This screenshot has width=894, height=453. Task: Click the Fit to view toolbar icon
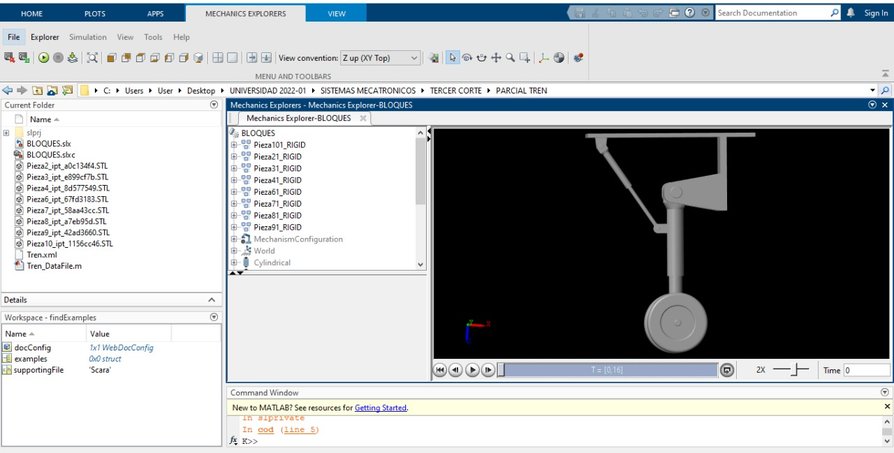[92, 58]
